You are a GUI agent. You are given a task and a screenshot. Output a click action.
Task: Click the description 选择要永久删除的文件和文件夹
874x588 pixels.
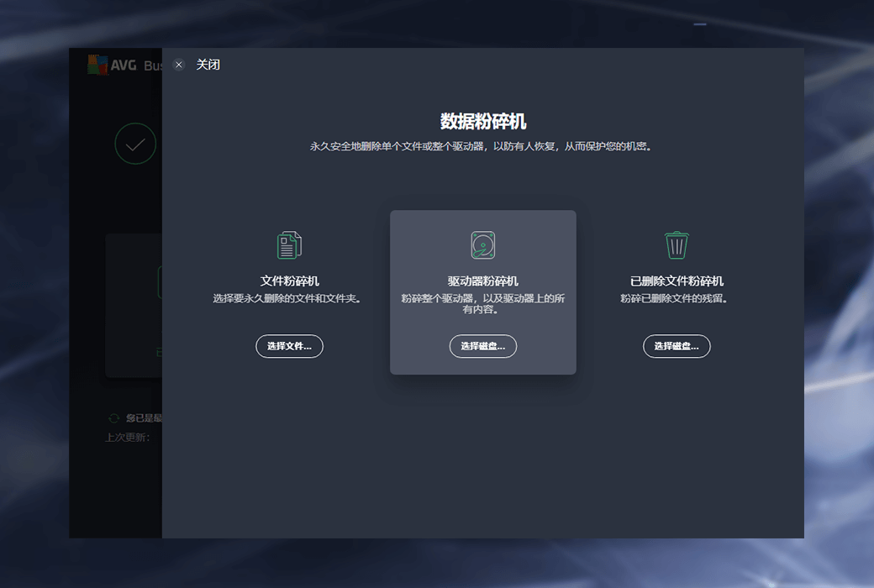click(x=289, y=298)
